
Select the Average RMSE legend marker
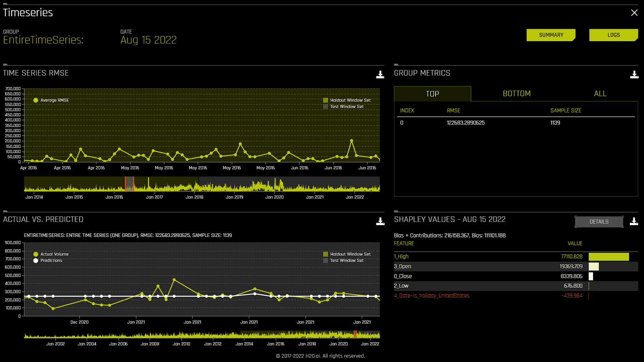[36, 100]
